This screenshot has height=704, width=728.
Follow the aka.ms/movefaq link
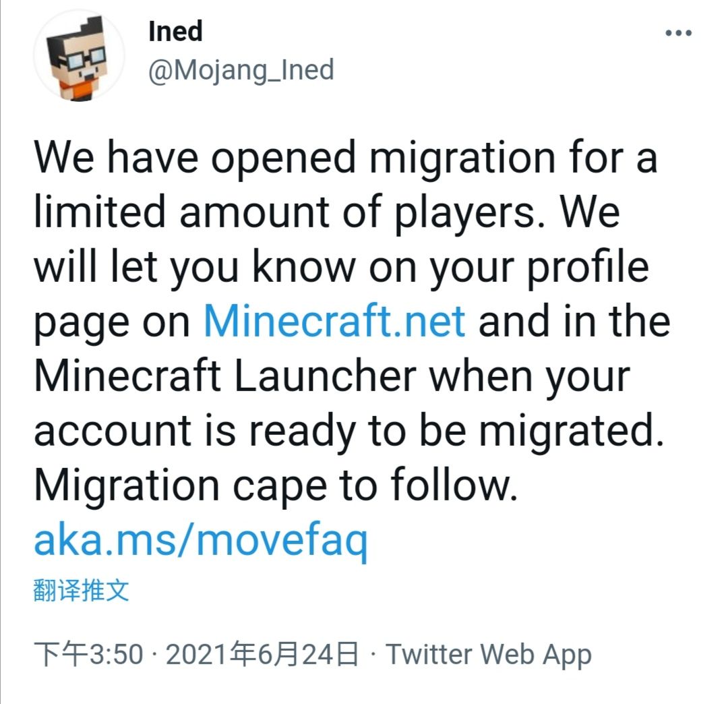[x=201, y=539]
